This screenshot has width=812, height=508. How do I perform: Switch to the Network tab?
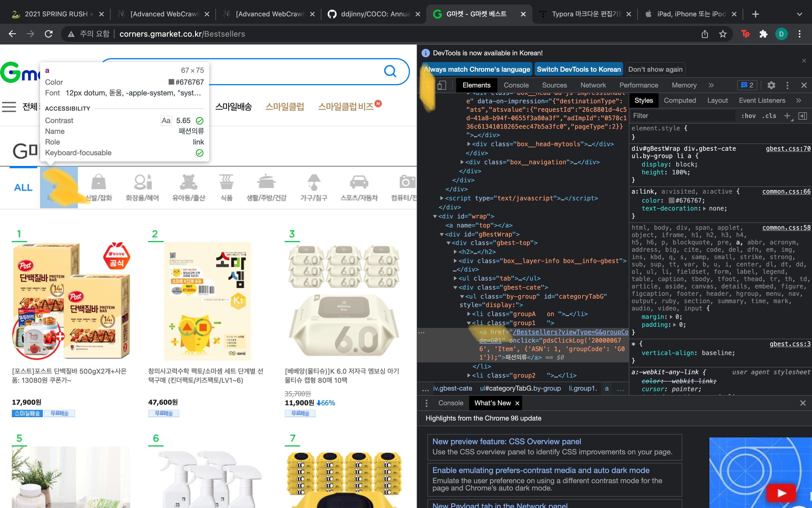(x=593, y=85)
